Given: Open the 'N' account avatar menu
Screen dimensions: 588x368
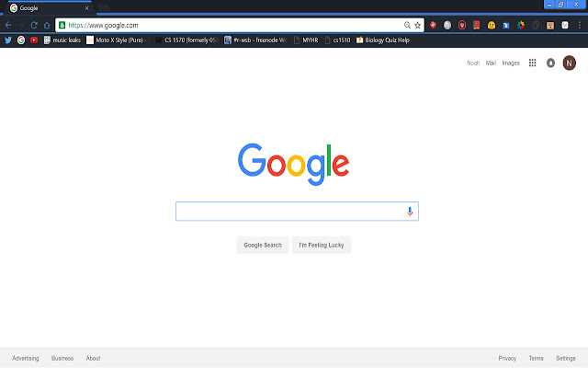Looking at the screenshot, I should point(570,63).
